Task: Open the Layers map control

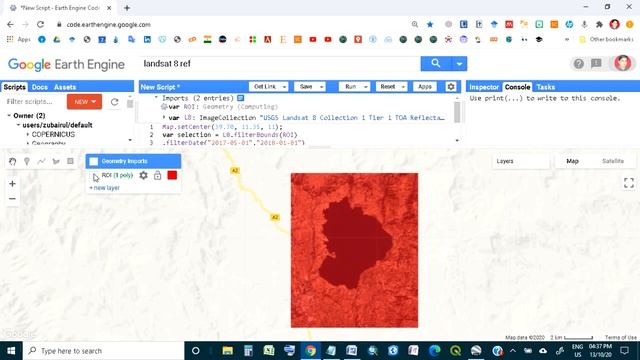Action: 521,161
